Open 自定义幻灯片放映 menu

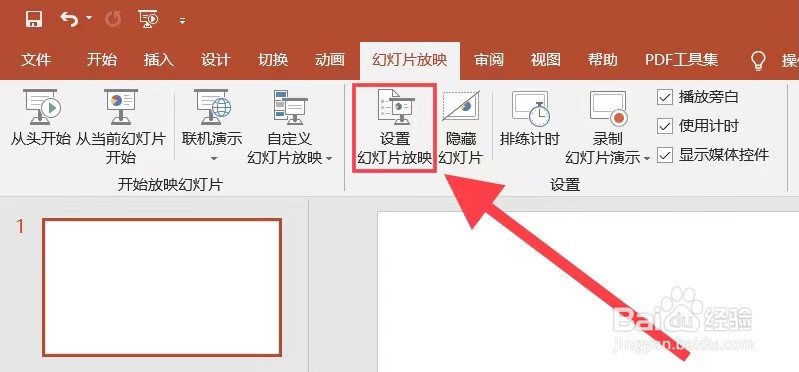(x=289, y=126)
